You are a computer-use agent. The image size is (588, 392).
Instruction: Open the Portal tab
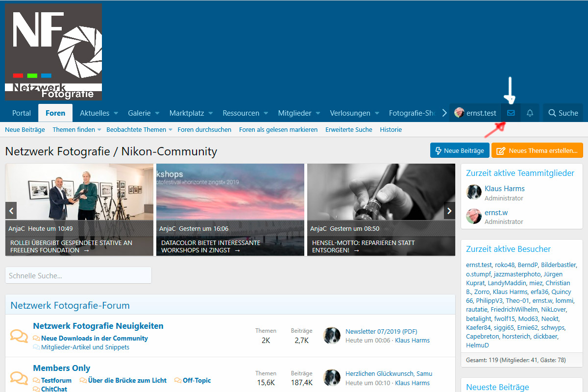point(22,113)
